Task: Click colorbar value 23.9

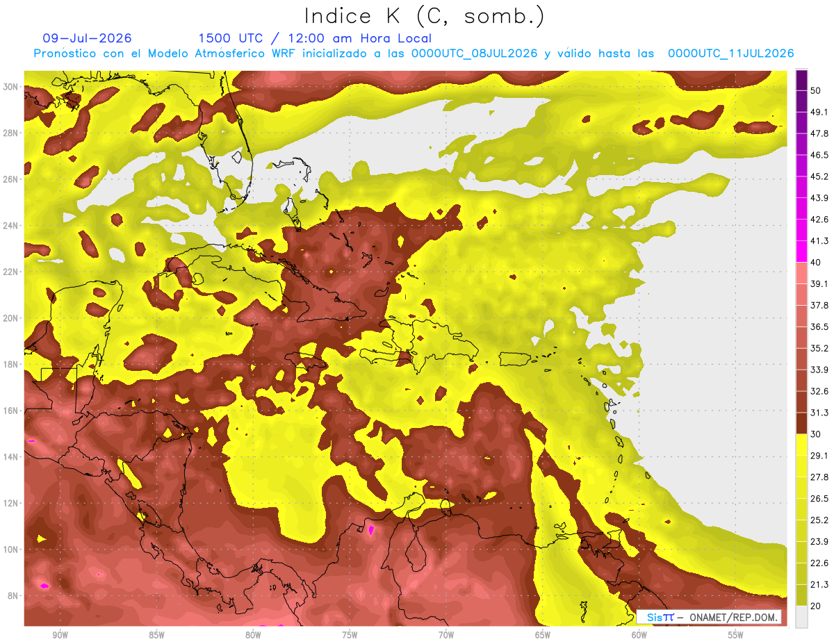Action: pos(818,542)
